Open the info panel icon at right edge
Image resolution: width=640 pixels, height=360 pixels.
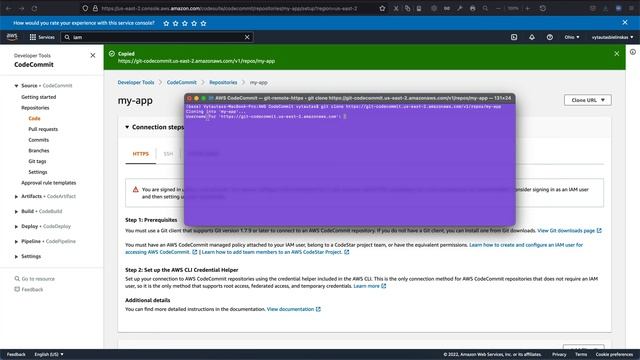(x=633, y=52)
